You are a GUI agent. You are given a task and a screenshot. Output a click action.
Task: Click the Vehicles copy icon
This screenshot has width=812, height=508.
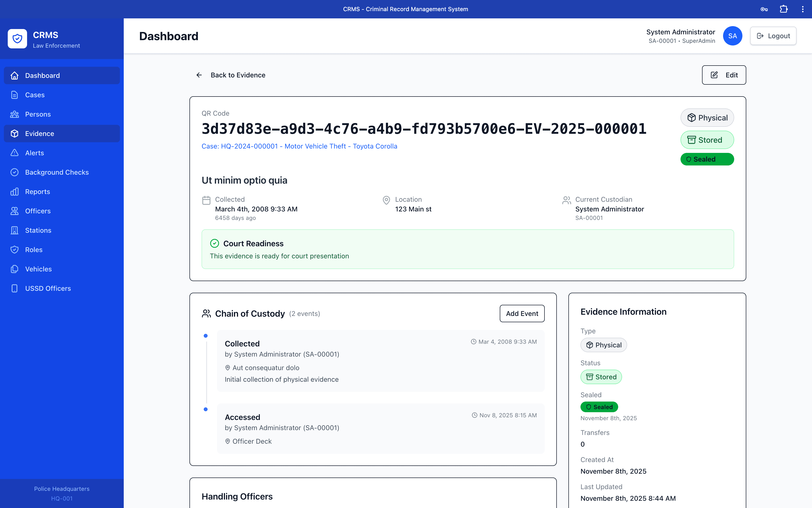(x=14, y=269)
